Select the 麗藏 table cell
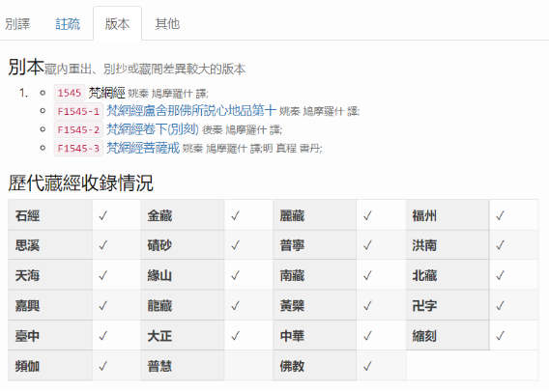The width and height of the screenshot is (549, 392). tap(315, 214)
